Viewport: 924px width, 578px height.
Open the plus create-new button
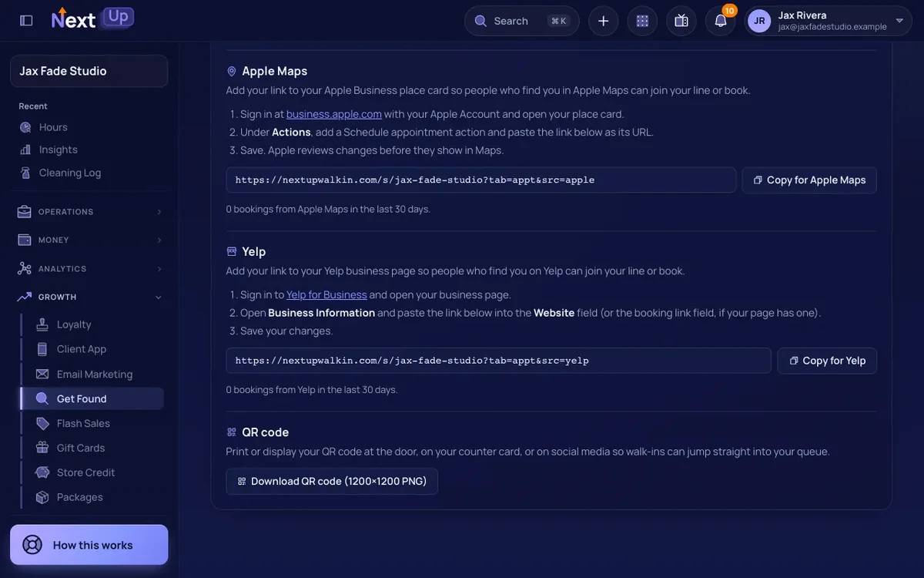click(604, 21)
